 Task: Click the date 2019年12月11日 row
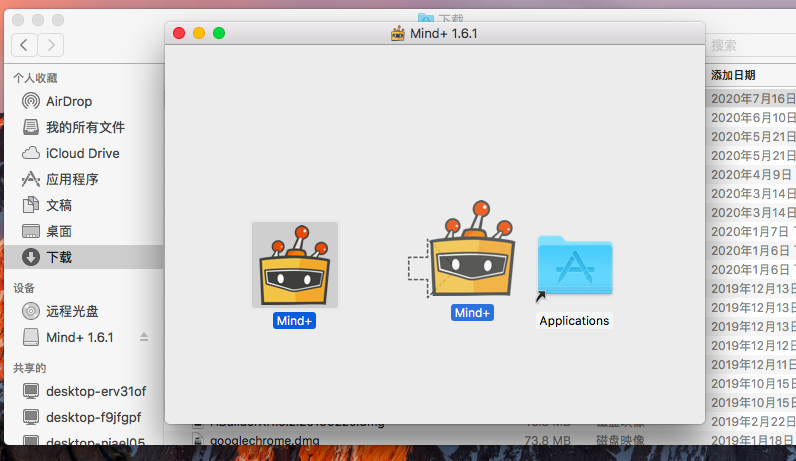pyautogui.click(x=753, y=365)
